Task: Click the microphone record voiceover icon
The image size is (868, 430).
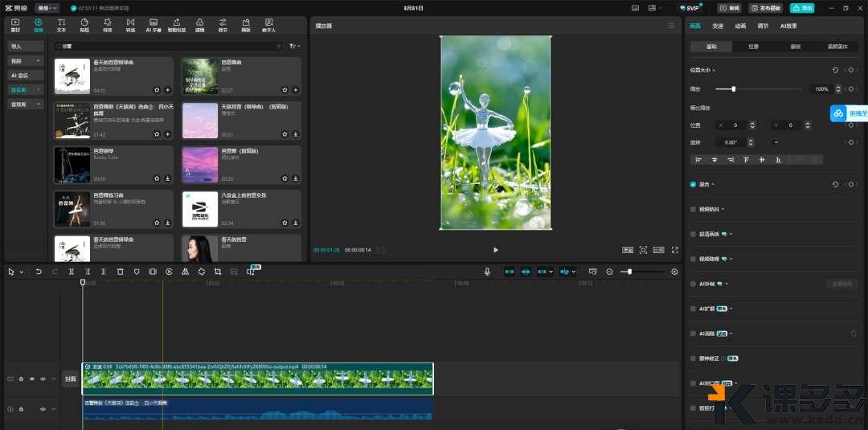Action: tap(487, 272)
